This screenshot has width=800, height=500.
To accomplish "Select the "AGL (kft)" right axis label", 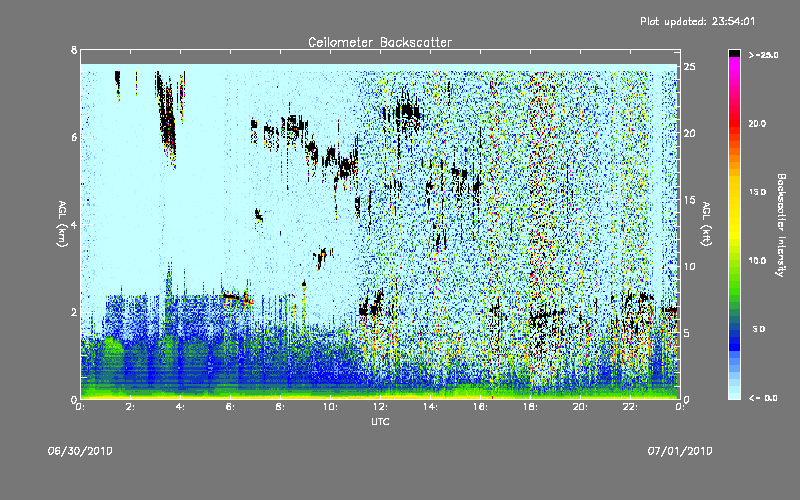I will click(707, 224).
